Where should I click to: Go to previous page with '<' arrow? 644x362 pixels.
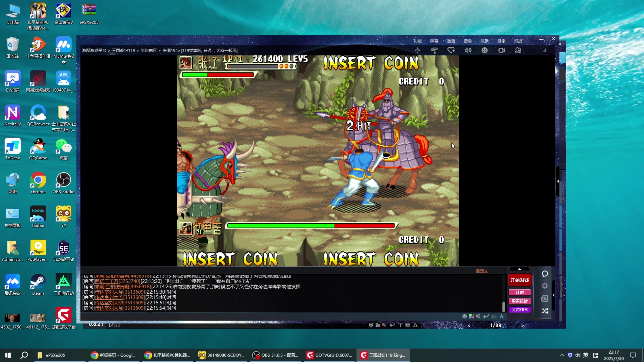pos(469,326)
